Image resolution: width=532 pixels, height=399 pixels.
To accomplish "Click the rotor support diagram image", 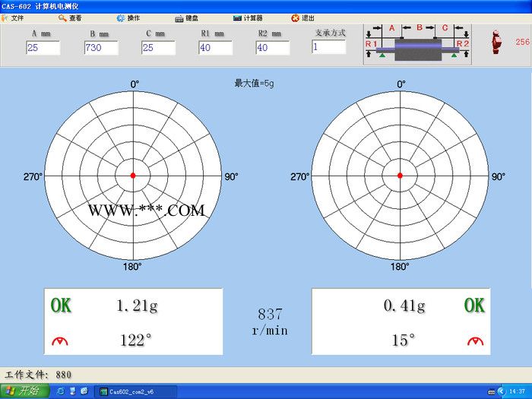I will (418, 41).
